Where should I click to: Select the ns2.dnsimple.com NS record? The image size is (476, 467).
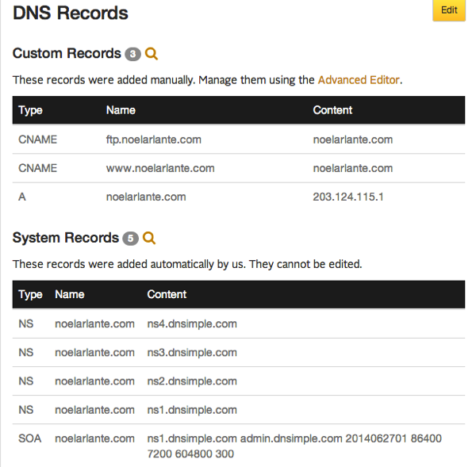point(239,381)
